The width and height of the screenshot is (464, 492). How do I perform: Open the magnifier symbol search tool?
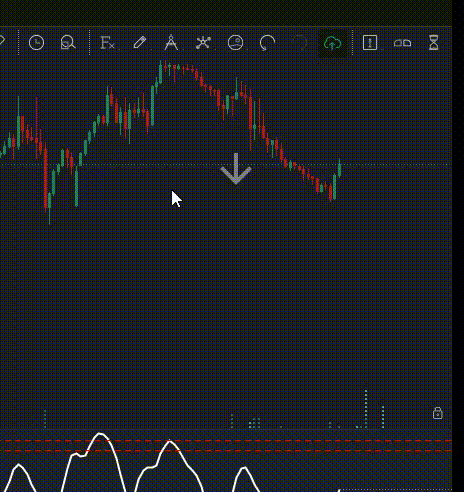pyautogui.click(x=68, y=43)
